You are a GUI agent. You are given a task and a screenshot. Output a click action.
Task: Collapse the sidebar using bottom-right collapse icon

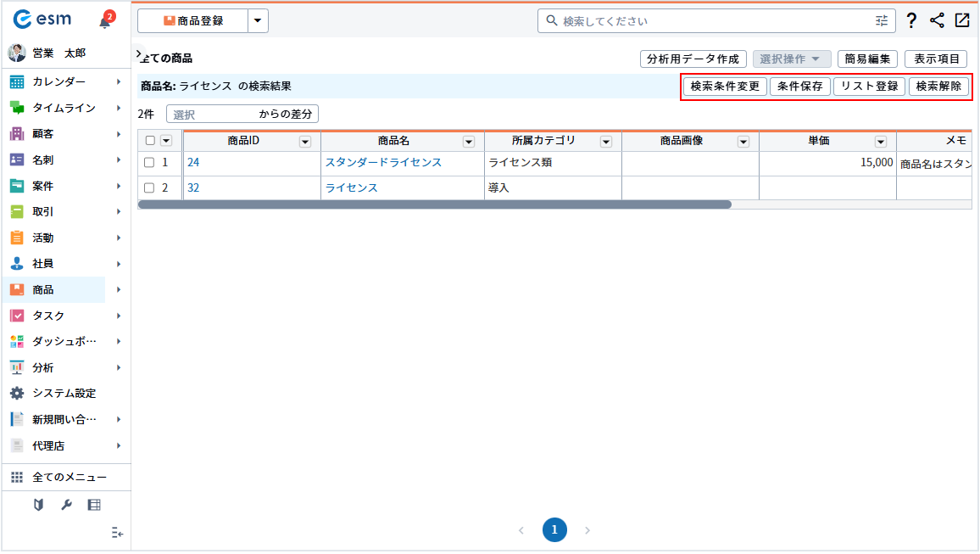[x=117, y=533]
